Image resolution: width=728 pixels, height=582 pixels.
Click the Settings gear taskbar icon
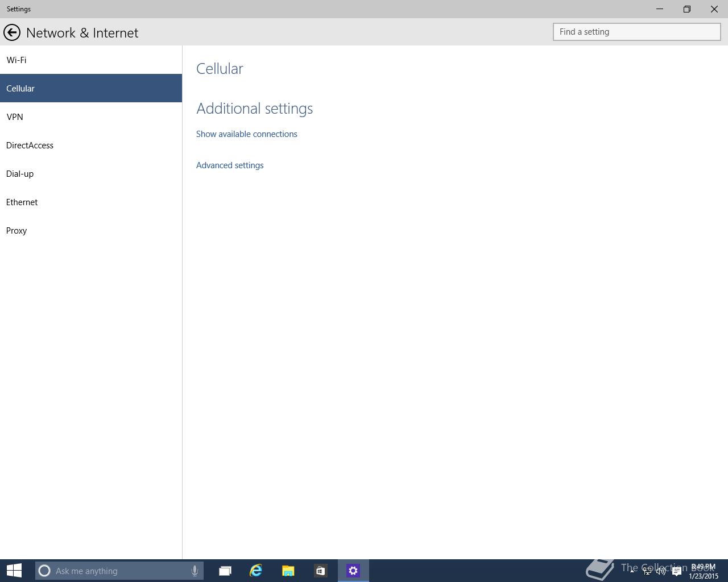click(x=353, y=571)
